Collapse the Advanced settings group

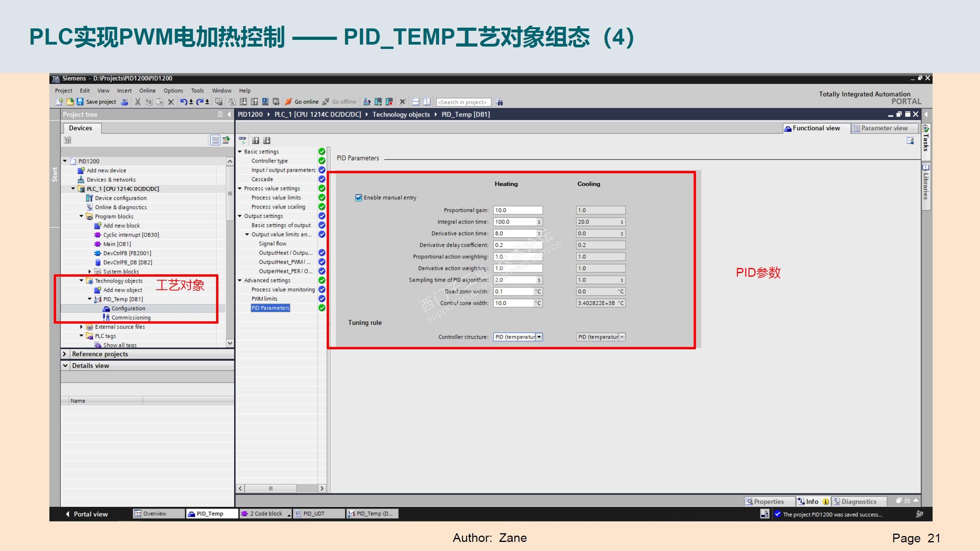coord(240,280)
